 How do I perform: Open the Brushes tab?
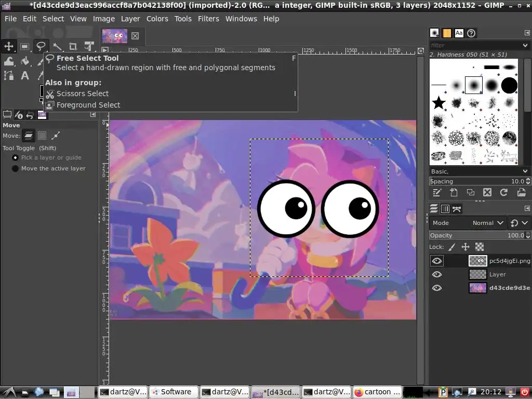(x=435, y=33)
